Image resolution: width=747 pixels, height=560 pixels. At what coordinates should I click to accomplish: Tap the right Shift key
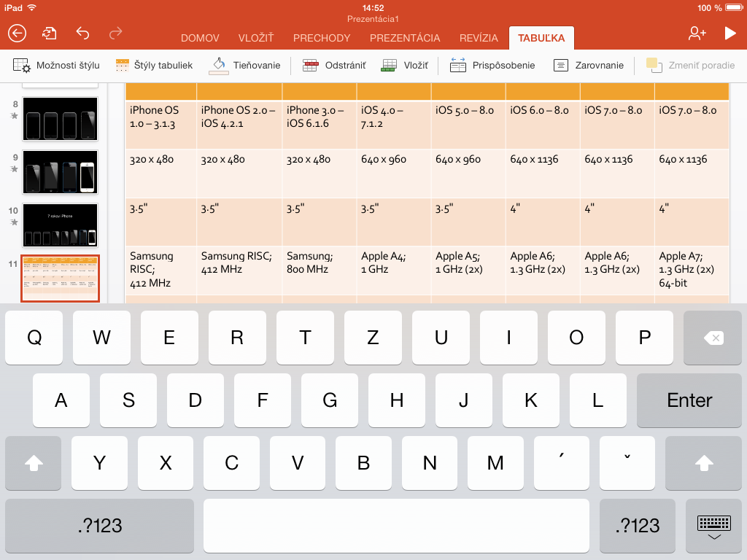tap(704, 463)
